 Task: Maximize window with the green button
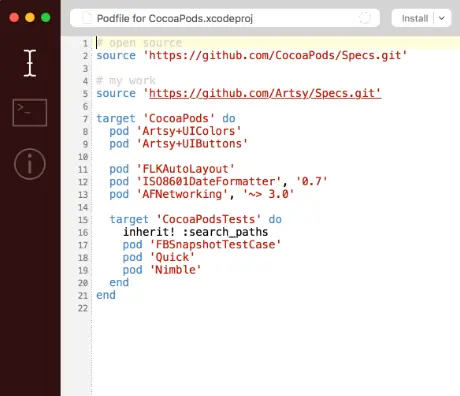click(x=46, y=17)
